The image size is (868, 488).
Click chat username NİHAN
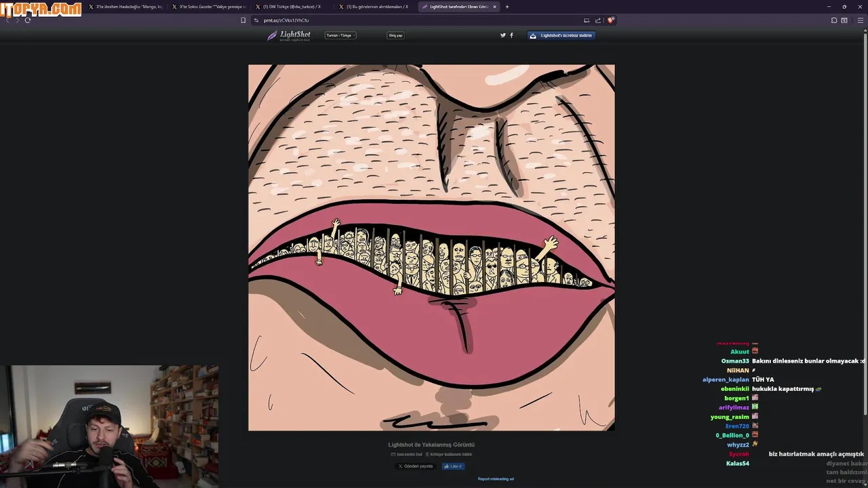click(x=738, y=371)
